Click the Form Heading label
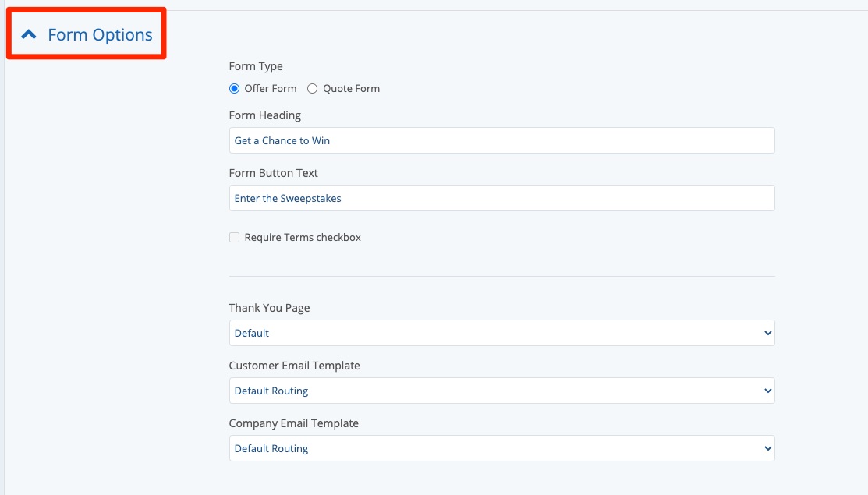This screenshot has width=868, height=495. point(264,115)
